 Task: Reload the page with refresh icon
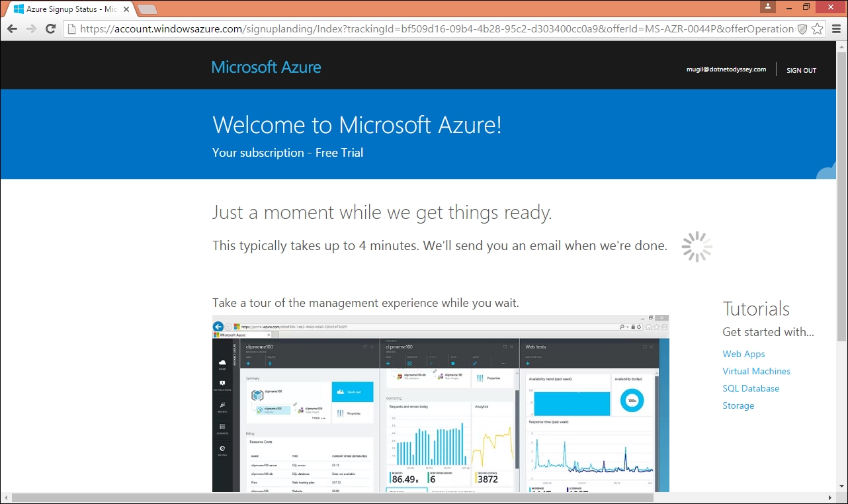tap(50, 28)
